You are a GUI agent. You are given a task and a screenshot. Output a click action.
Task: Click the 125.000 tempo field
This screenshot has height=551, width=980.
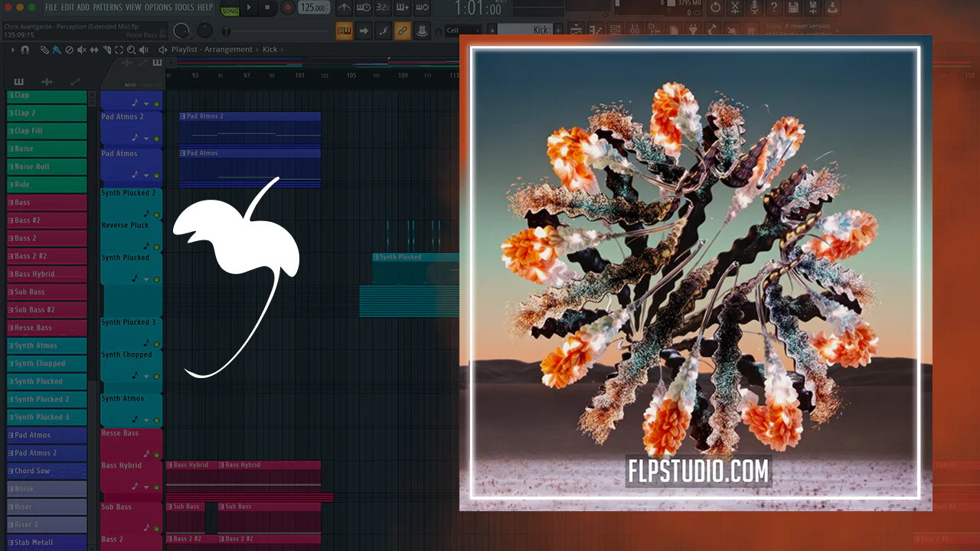[313, 8]
